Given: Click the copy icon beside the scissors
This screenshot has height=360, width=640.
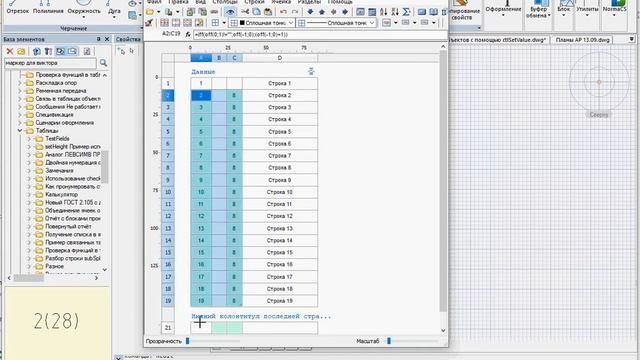Looking at the screenshot, I should (x=256, y=12).
